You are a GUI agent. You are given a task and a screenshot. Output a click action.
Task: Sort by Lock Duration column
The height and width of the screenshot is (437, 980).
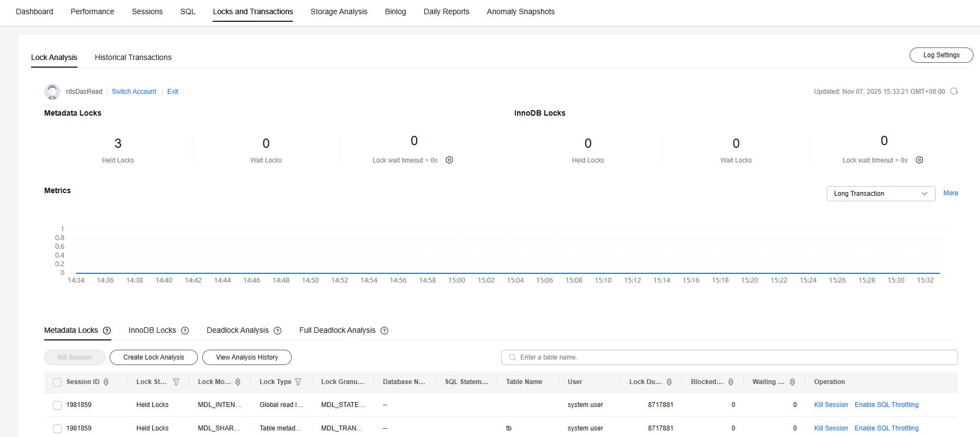coord(669,382)
